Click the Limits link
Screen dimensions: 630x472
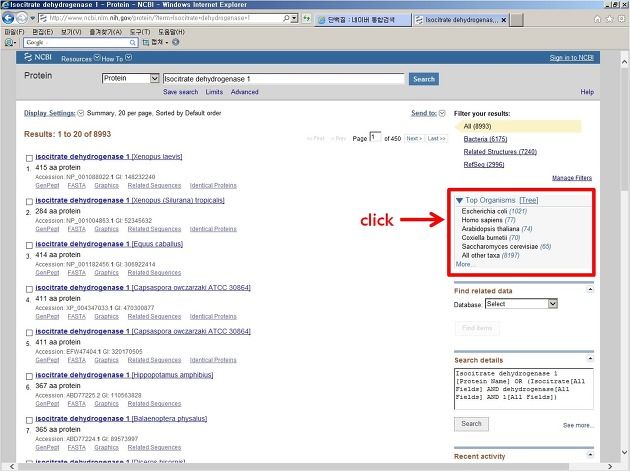point(214,92)
